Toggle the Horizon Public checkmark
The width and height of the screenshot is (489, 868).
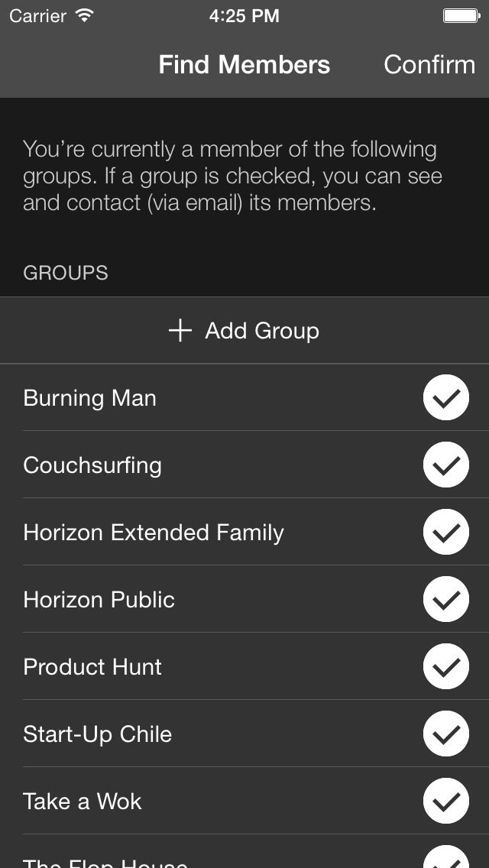coord(445,599)
